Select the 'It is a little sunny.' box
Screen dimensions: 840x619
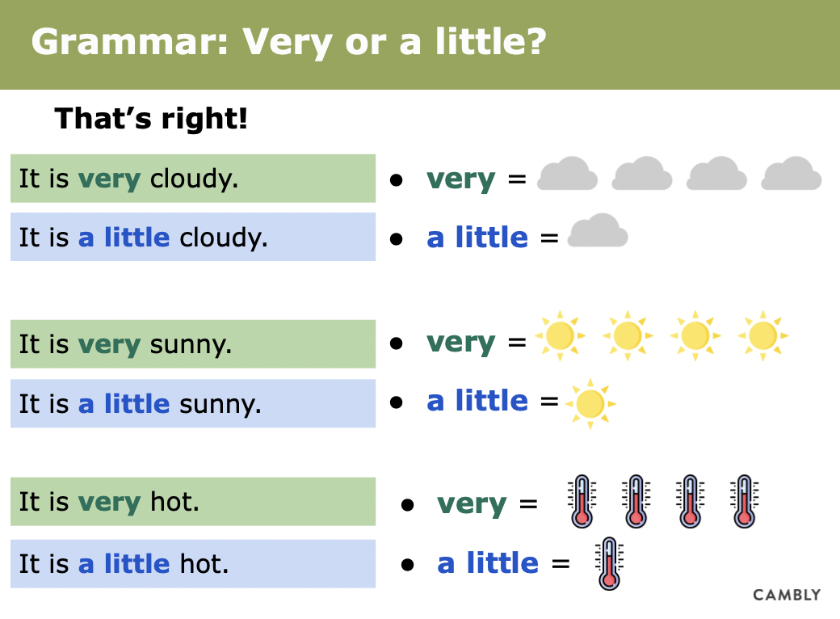tap(193, 403)
